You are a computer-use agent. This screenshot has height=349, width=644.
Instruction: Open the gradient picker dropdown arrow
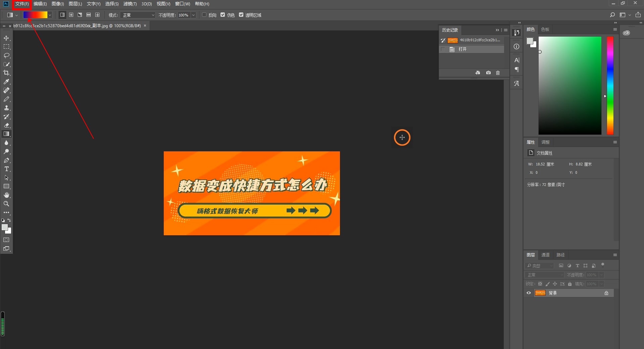pos(50,15)
